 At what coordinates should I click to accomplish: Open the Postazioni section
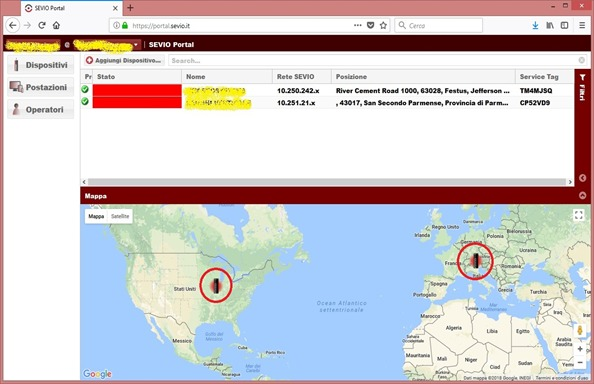pyautogui.click(x=41, y=87)
